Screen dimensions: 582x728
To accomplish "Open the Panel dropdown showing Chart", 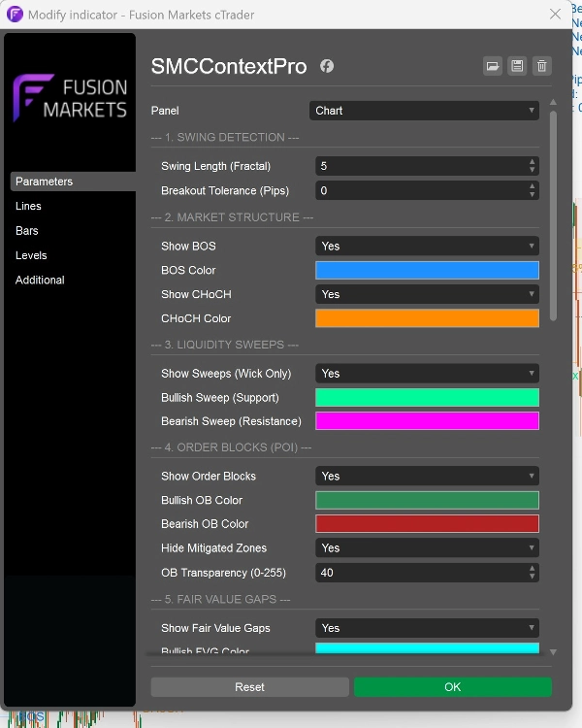I will tap(424, 111).
